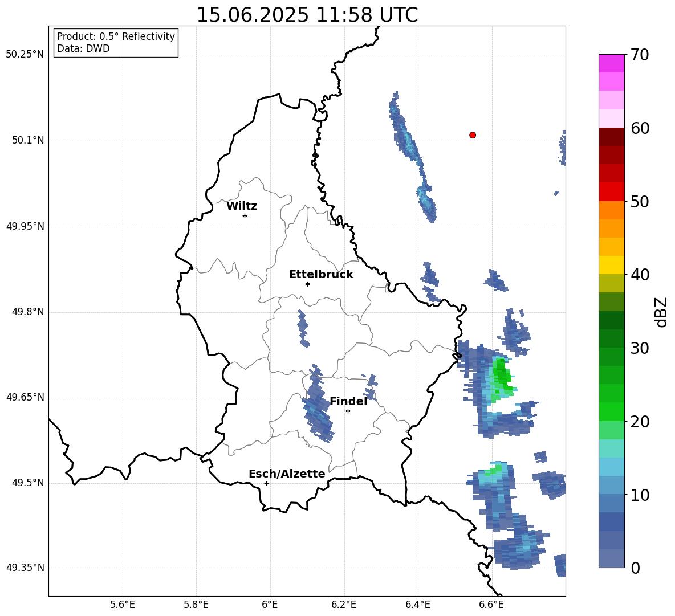Image resolution: width=675 pixels, height=616 pixels.
Task: Click the green high-reflectivity core east of Luxembourg
Action: tap(502, 378)
